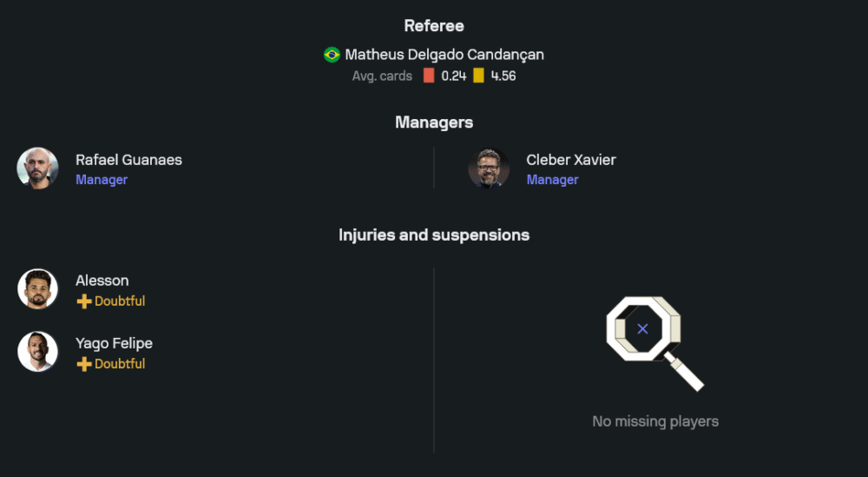Click the Doubtful status under Alesson
This screenshot has width=868, height=477.
coord(120,301)
